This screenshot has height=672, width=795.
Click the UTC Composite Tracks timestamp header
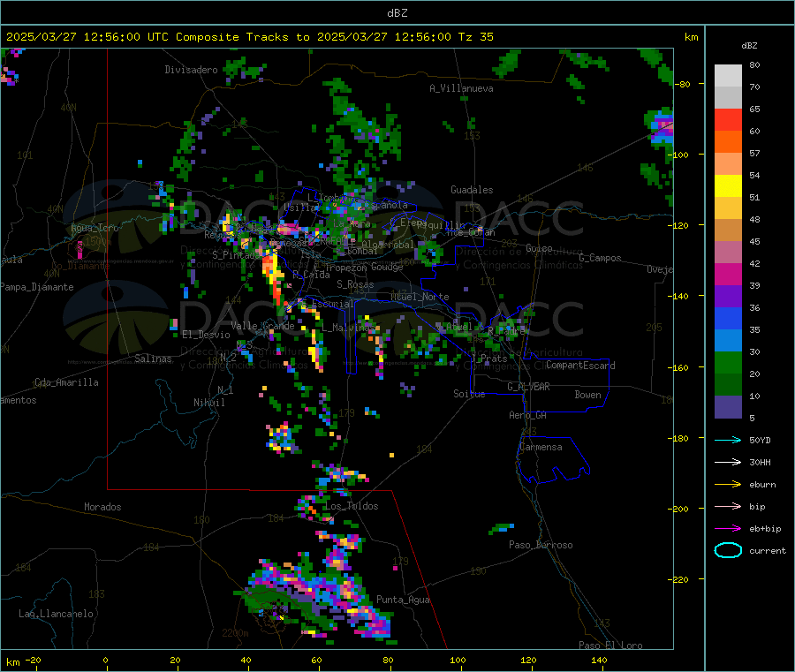249,37
